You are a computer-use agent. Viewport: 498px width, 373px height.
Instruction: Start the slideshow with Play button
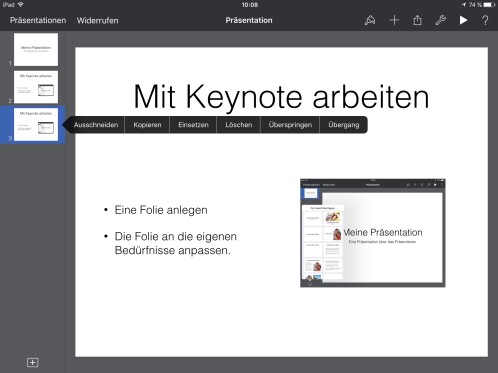463,20
